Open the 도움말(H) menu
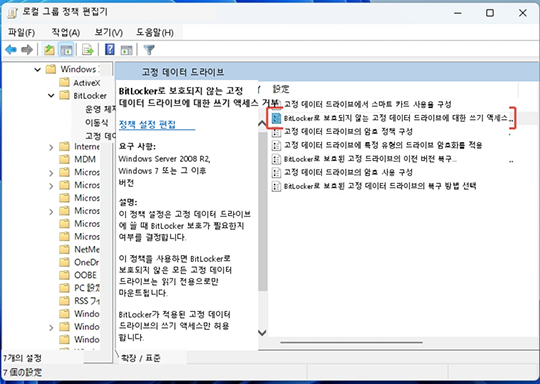 155,32
